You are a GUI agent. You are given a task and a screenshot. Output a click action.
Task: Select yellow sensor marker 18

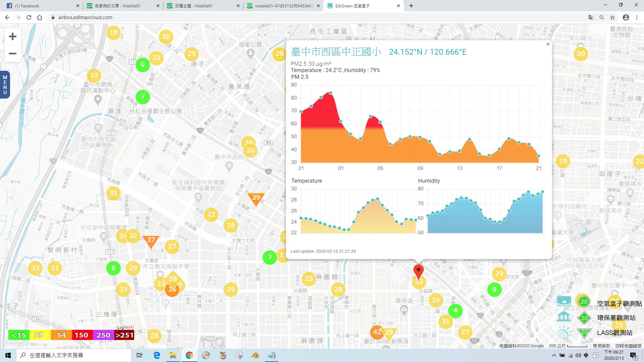coord(114,33)
